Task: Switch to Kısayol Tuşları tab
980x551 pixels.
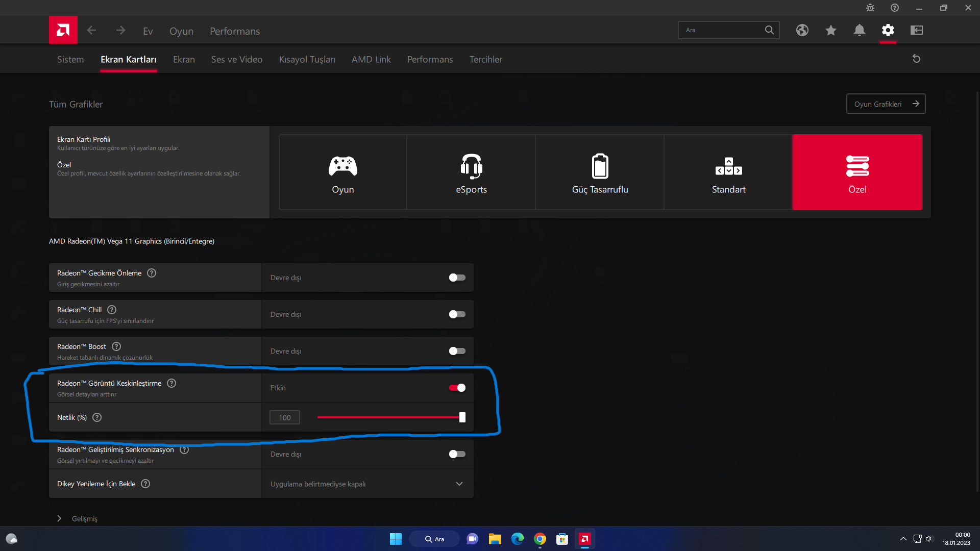Action: pyautogui.click(x=307, y=59)
